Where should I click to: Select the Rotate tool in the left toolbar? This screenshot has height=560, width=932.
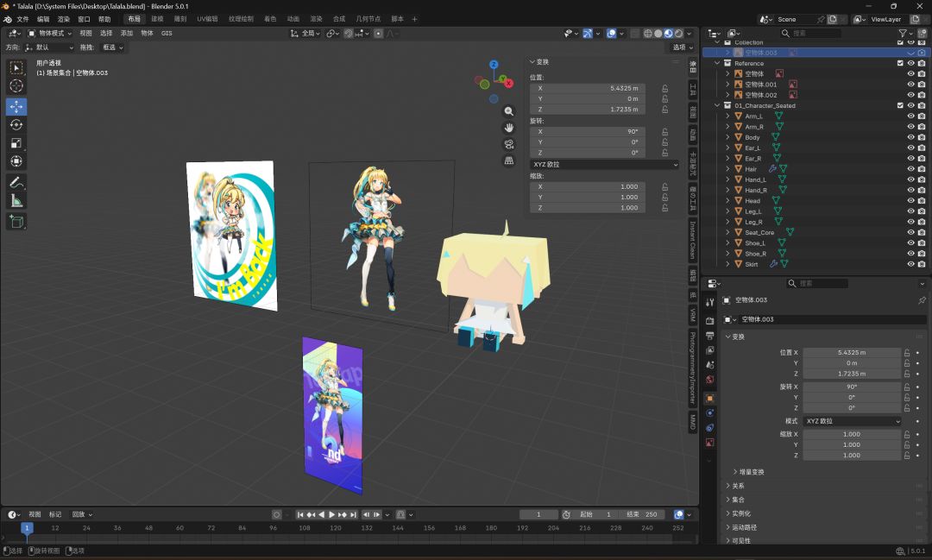[x=16, y=125]
